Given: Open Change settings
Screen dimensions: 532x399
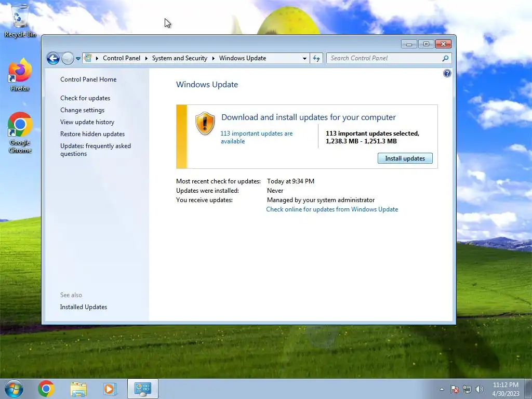Looking at the screenshot, I should point(83,110).
